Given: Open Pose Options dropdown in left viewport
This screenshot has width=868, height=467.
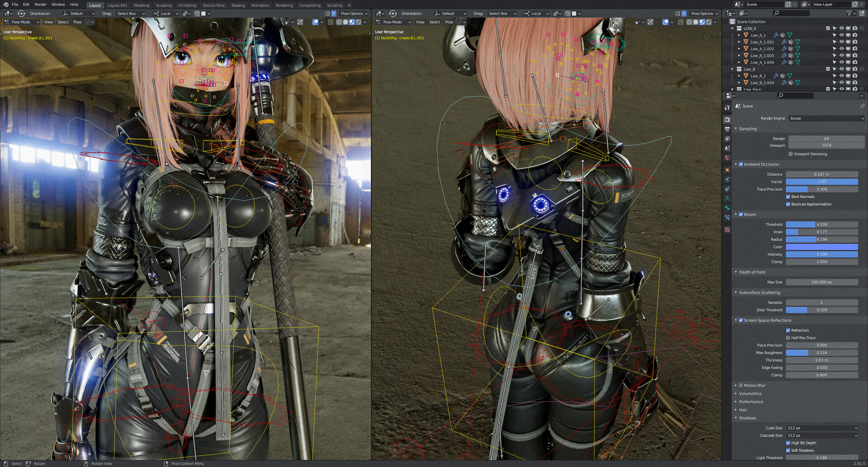Looking at the screenshot, I should pyautogui.click(x=354, y=14).
